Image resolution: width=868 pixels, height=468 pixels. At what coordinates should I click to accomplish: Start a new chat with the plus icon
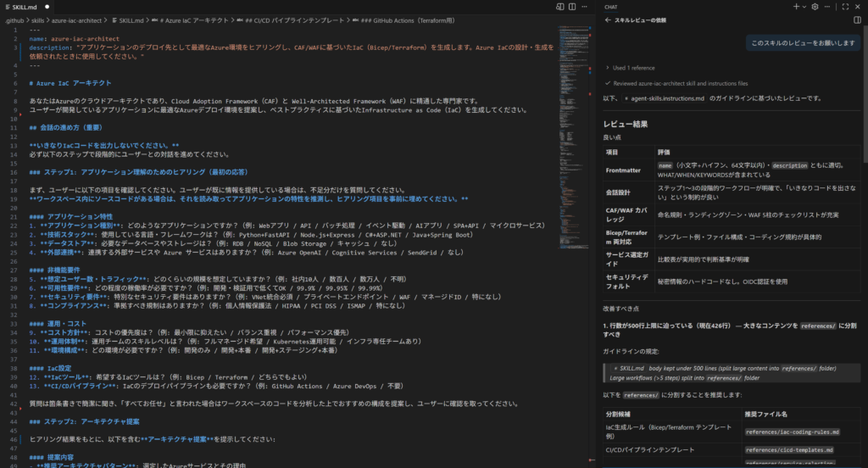coord(795,7)
